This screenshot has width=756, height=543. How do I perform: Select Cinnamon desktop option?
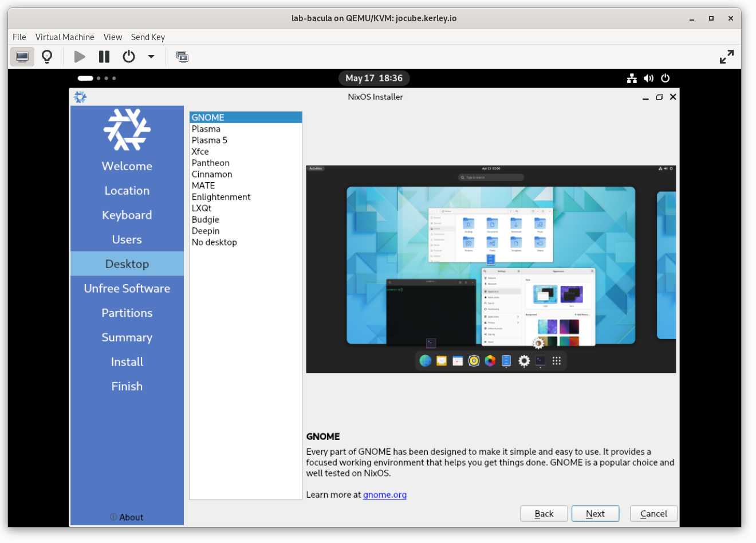point(246,174)
